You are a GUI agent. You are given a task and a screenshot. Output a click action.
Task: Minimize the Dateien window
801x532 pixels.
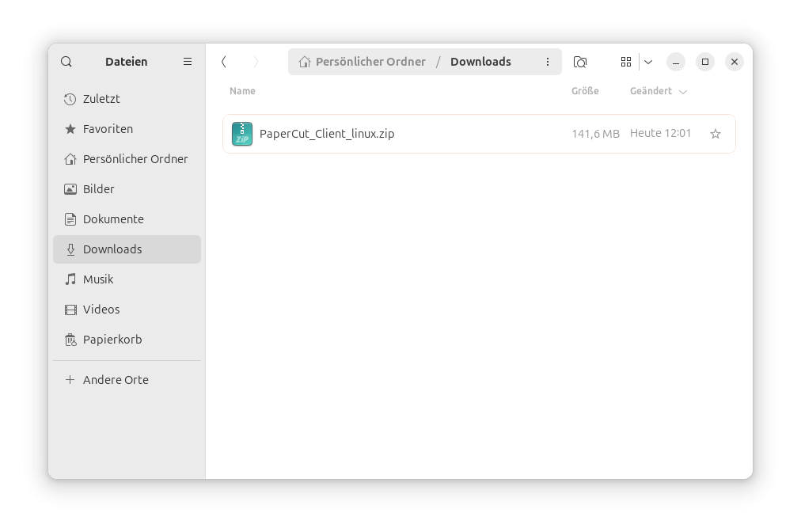click(x=675, y=62)
